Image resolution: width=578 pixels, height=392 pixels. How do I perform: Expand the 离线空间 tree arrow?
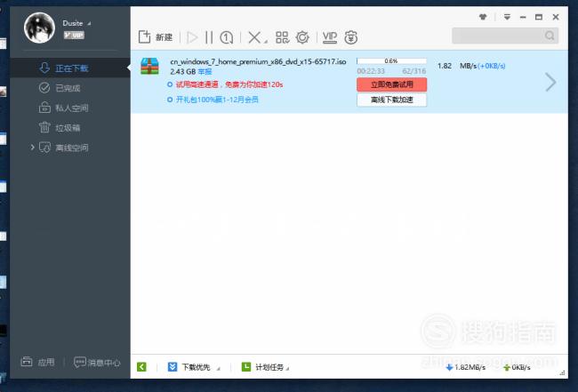click(32, 148)
